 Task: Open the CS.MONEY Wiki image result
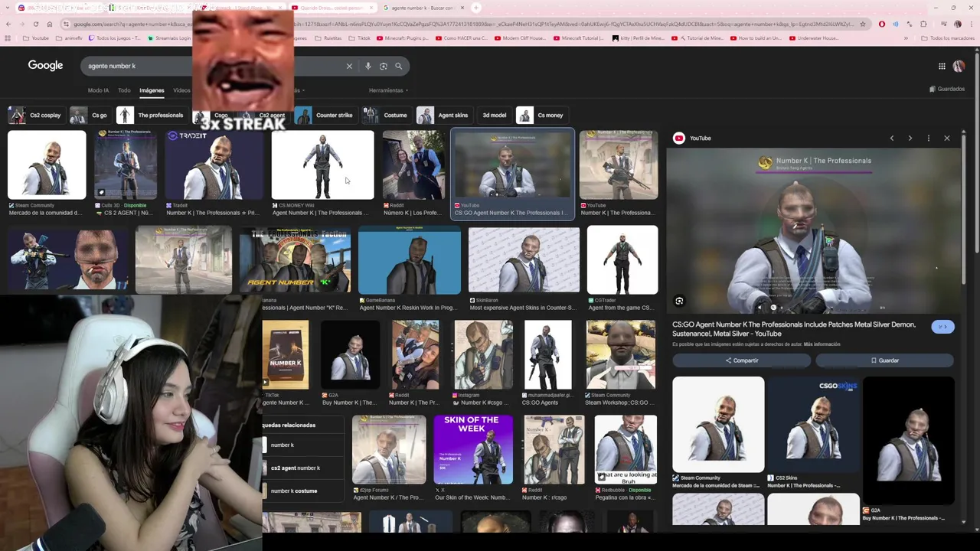tap(322, 165)
